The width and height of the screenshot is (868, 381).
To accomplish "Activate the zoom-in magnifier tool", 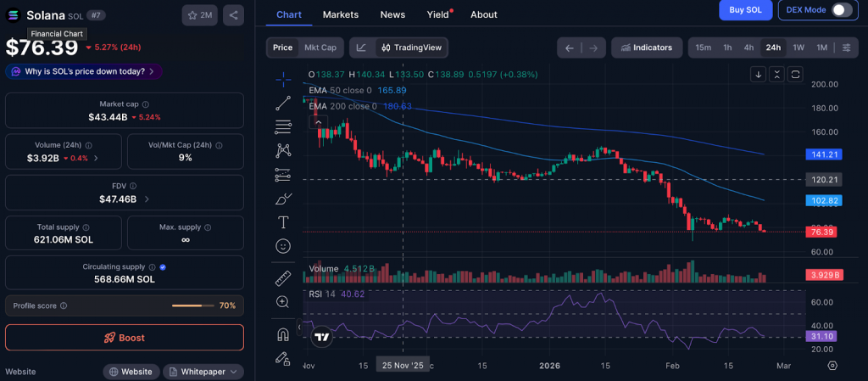I will coord(283,302).
